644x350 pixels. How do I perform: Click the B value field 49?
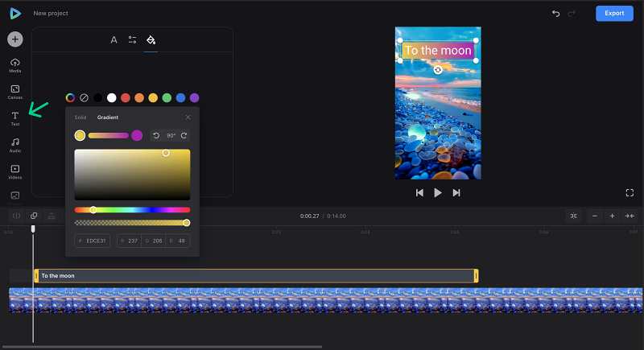point(178,241)
